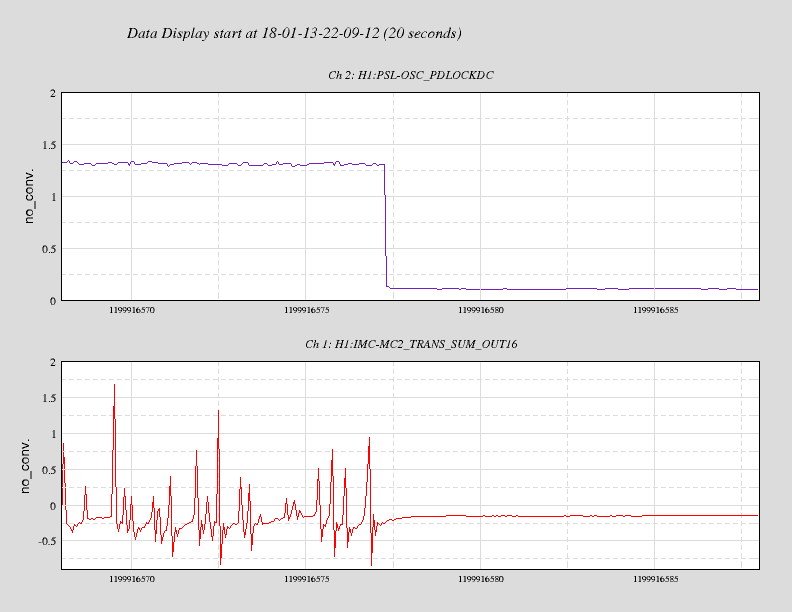Click the 1199916575 tick label under top plot

tap(308, 310)
